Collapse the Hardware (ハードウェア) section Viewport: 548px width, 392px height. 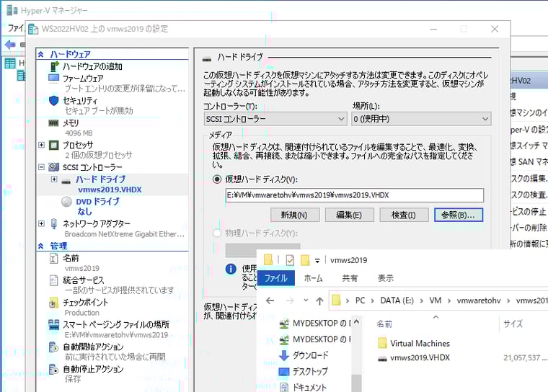pos(41,54)
